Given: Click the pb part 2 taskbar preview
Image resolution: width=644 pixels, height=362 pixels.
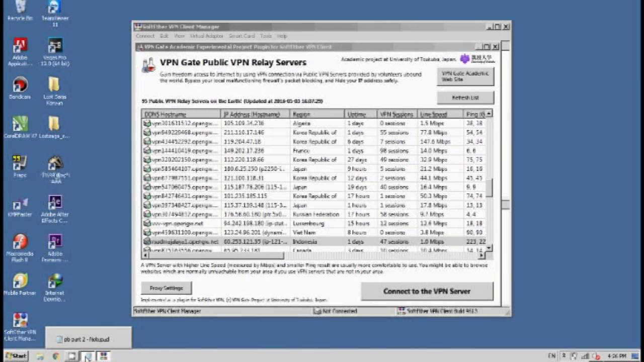Looking at the screenshot, I should [89, 339].
